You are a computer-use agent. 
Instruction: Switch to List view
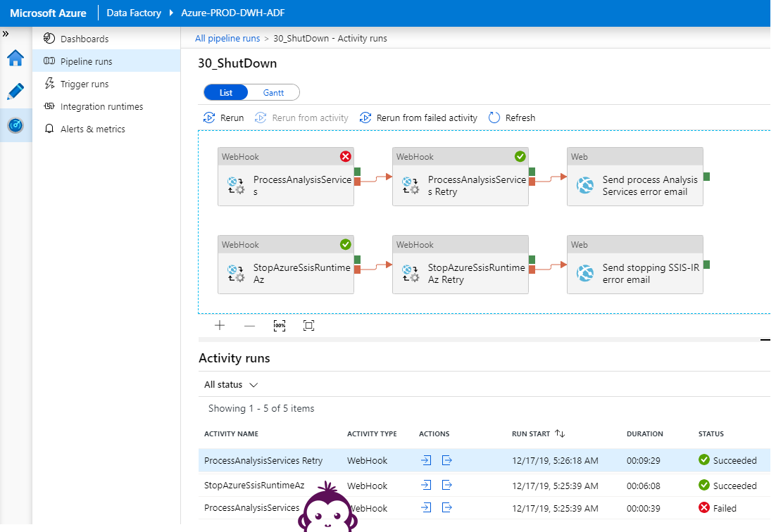(225, 92)
